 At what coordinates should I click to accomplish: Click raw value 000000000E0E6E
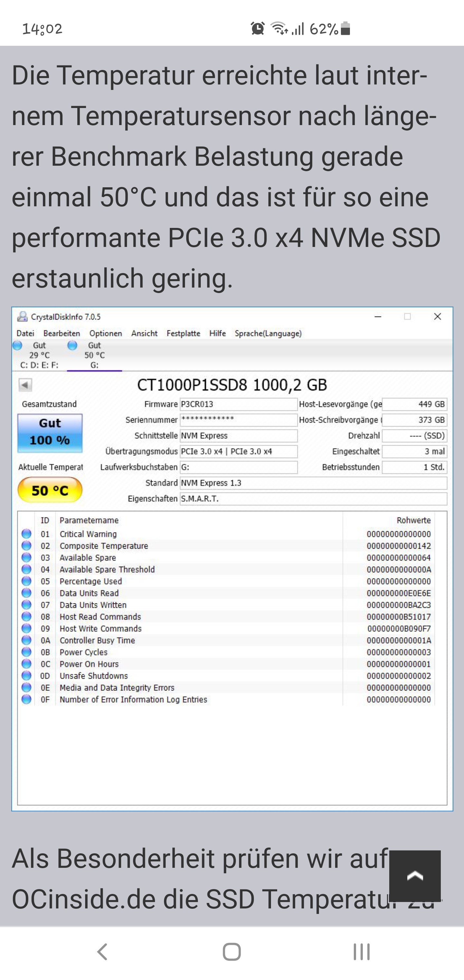pyautogui.click(x=399, y=593)
